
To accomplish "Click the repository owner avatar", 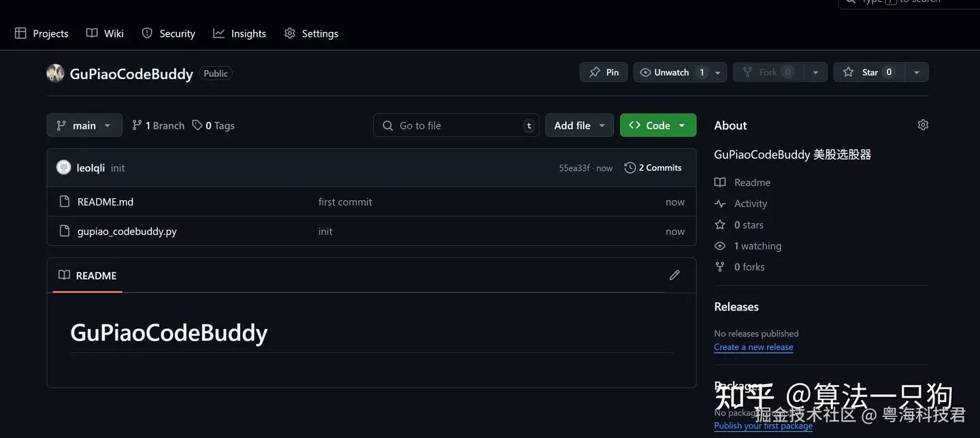I will pos(55,73).
